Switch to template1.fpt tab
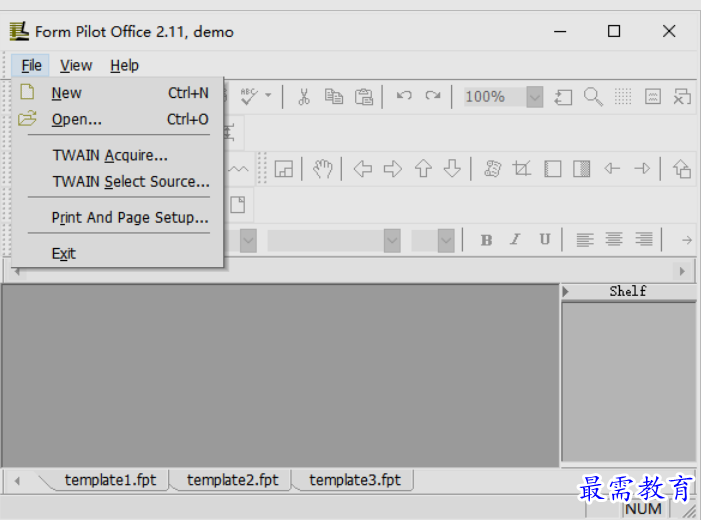Viewport: 701px width, 520px height. [x=110, y=480]
